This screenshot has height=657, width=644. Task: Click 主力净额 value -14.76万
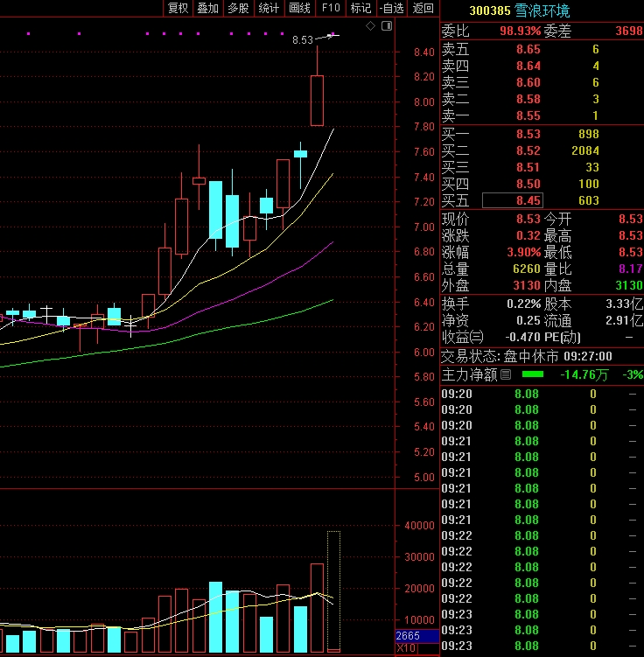point(584,374)
